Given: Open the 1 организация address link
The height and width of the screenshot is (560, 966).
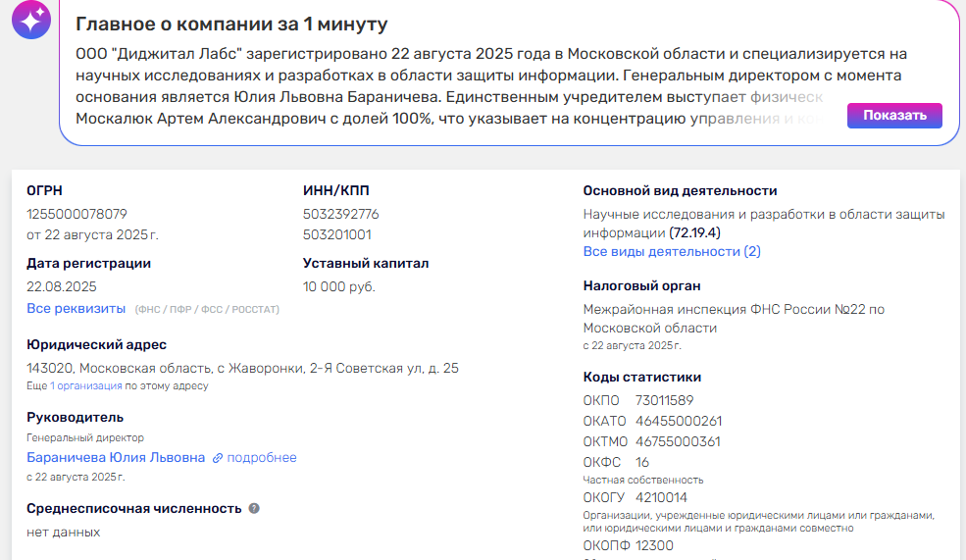Looking at the screenshot, I should 85,385.
